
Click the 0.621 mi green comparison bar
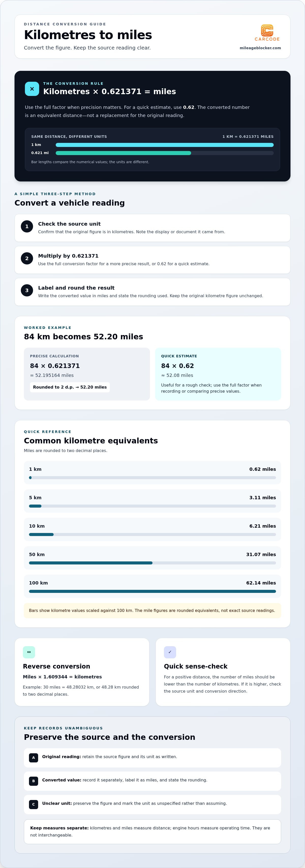(x=124, y=153)
